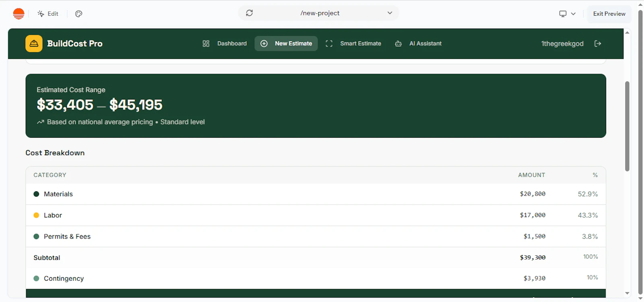Click the BuildCost Pro brand name
Screen dimensions: 644x302
75,43
